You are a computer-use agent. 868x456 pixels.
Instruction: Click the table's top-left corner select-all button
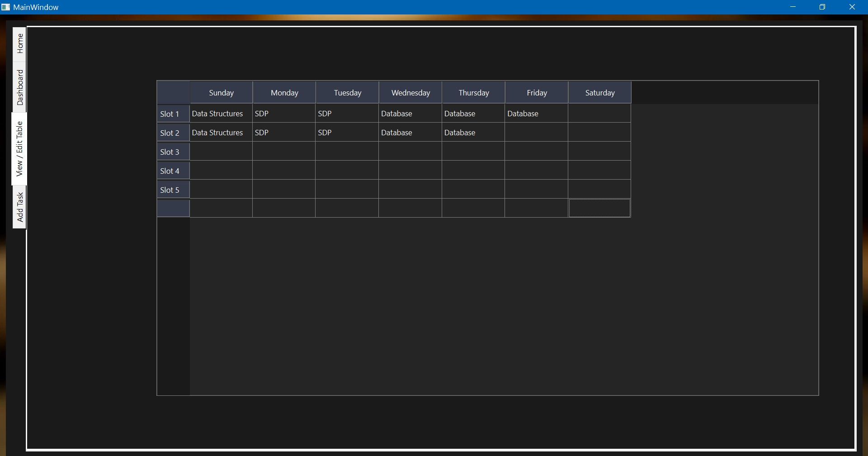click(174, 93)
